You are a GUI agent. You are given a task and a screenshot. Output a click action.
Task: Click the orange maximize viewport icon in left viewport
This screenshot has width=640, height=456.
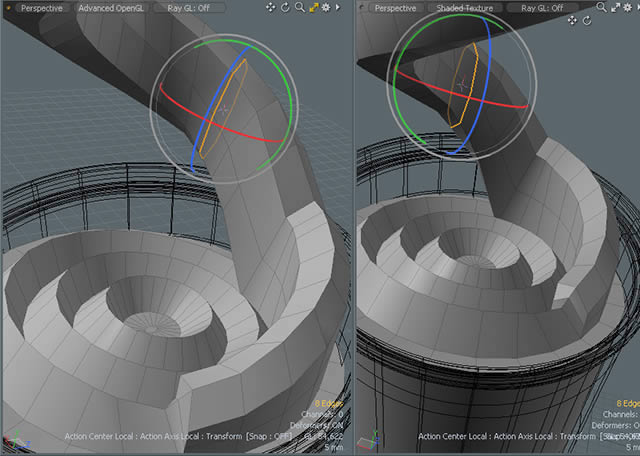(x=314, y=7)
